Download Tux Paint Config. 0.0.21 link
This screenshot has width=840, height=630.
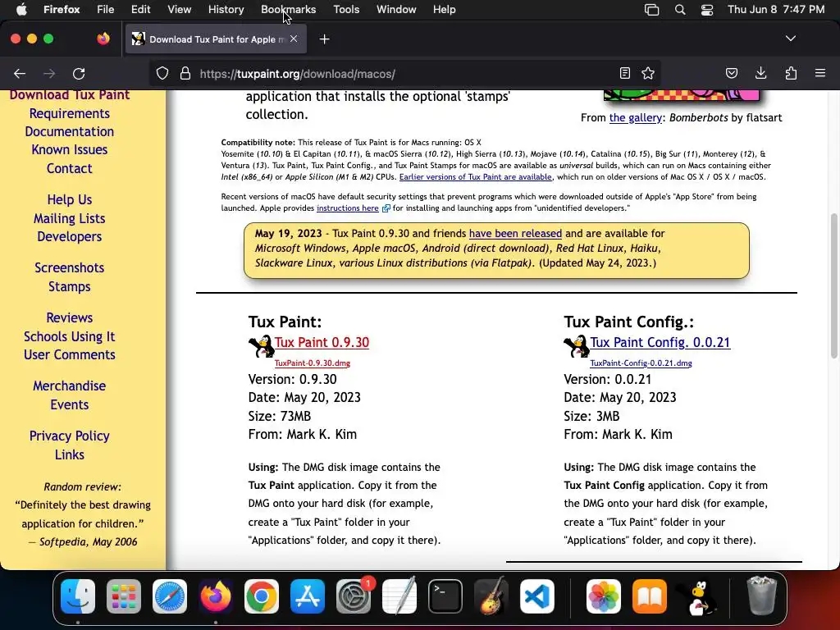660,342
